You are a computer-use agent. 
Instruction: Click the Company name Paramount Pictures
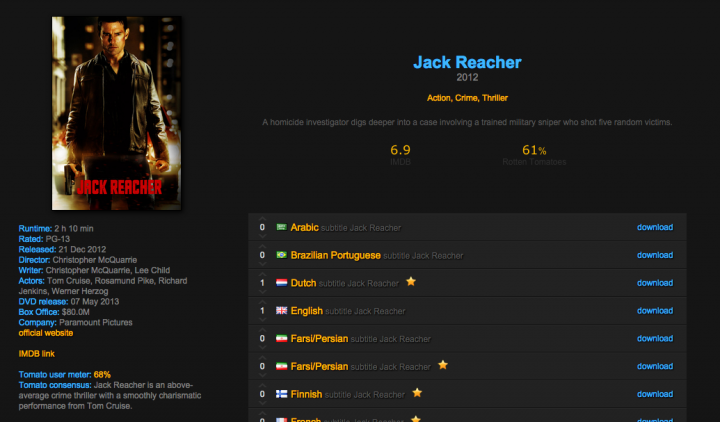coord(96,322)
